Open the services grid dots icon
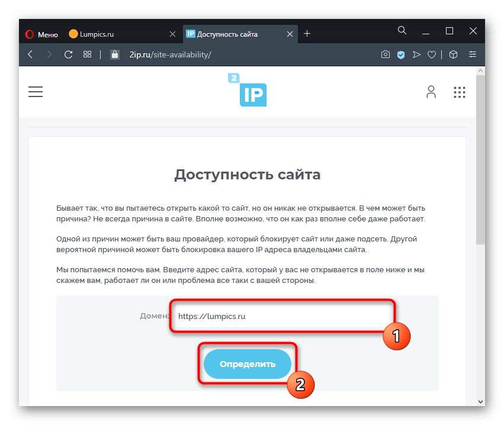The image size is (504, 425). pyautogui.click(x=460, y=92)
